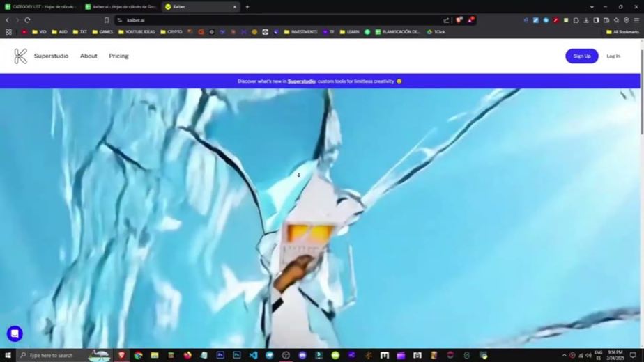This screenshot has height=362, width=644.
Task: Open the volume control in system tray
Action: pos(588,356)
